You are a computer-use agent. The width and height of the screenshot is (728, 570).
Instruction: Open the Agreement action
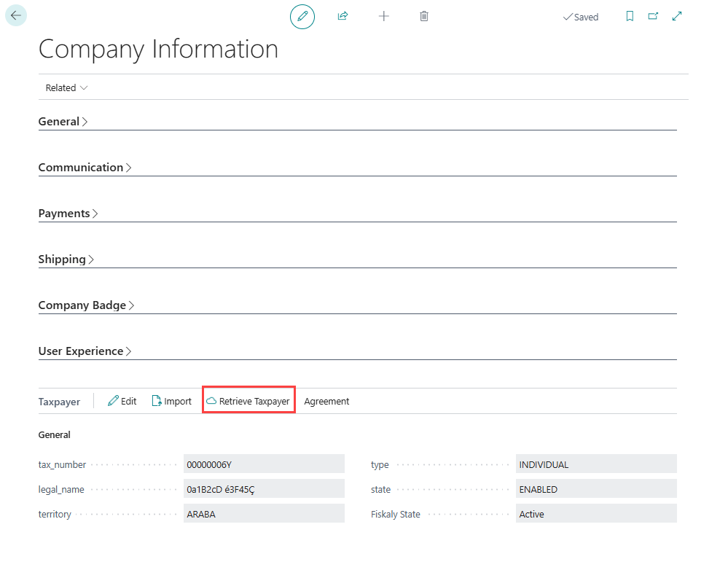point(326,401)
